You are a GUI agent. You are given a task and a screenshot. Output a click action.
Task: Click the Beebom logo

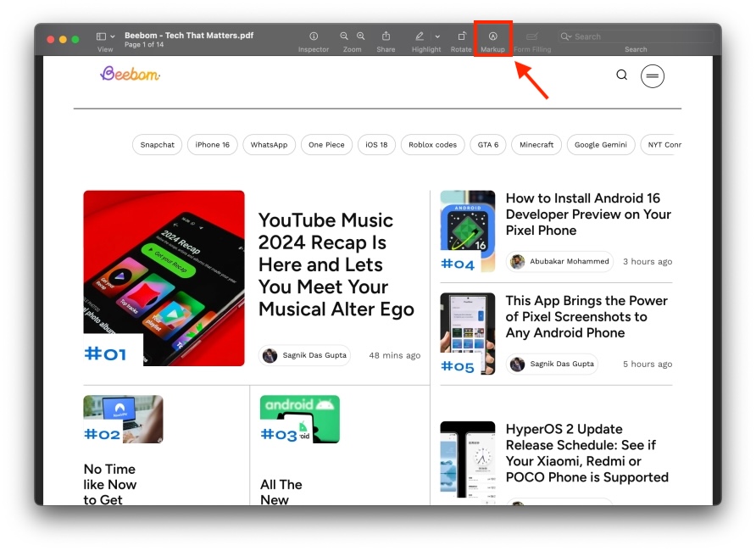click(x=131, y=74)
